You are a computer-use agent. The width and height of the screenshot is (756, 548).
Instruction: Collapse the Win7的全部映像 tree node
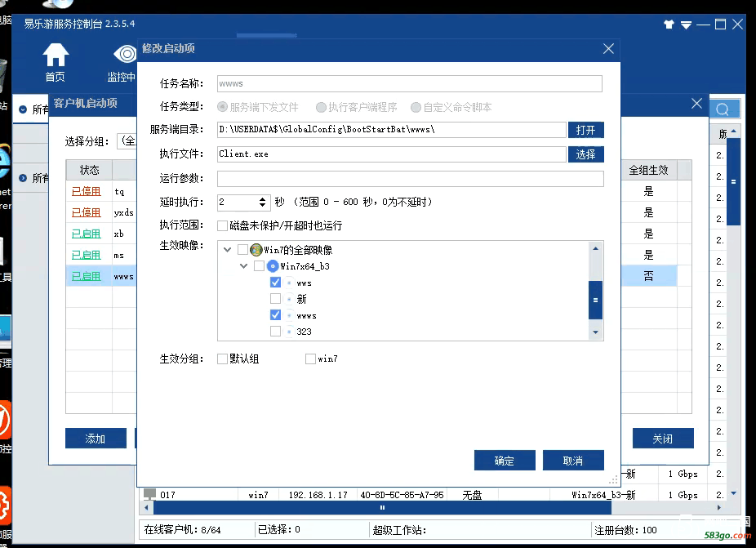226,250
